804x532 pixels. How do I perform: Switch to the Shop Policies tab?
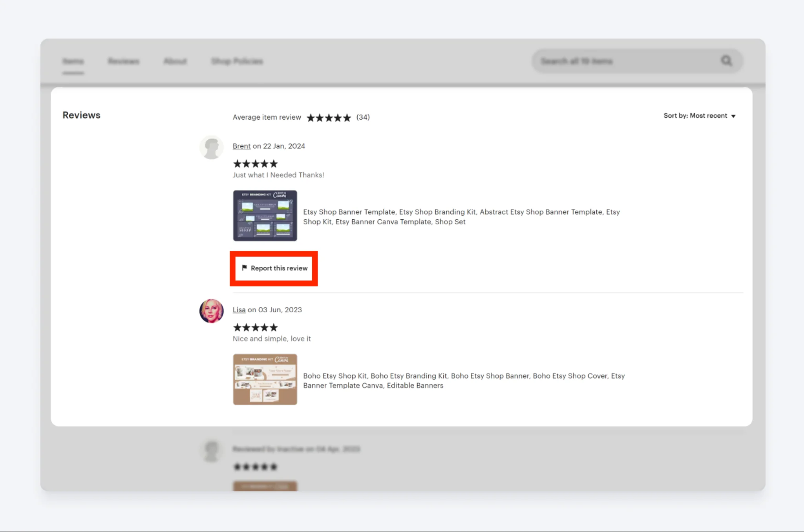(x=237, y=61)
